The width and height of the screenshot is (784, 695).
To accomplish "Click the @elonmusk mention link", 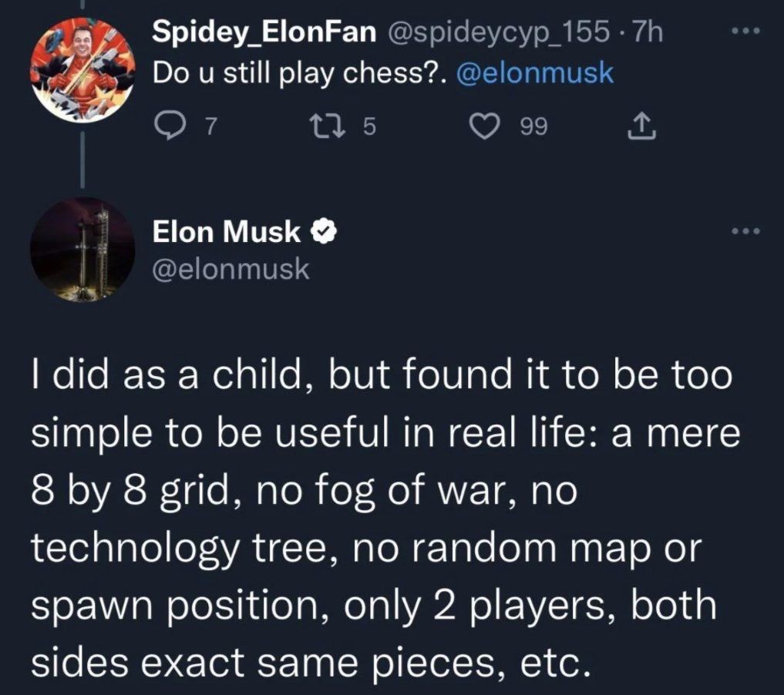I will (x=534, y=73).
